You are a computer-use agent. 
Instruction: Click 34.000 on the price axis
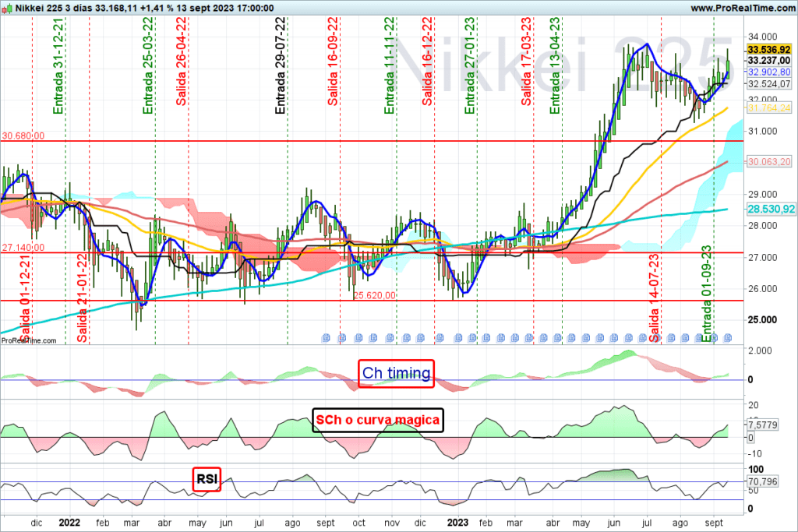[762, 37]
